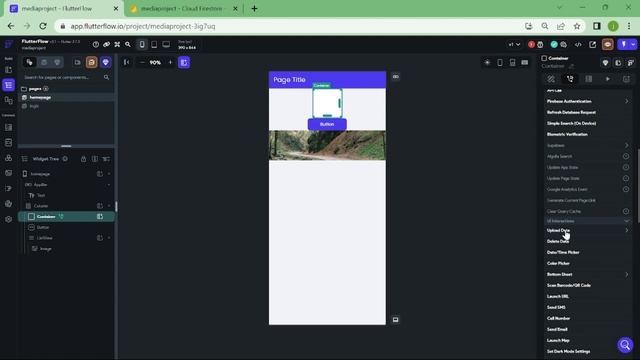The width and height of the screenshot is (640, 360).
Task: Open the dropdown arrow beside the lightning button
Action: 633,44
